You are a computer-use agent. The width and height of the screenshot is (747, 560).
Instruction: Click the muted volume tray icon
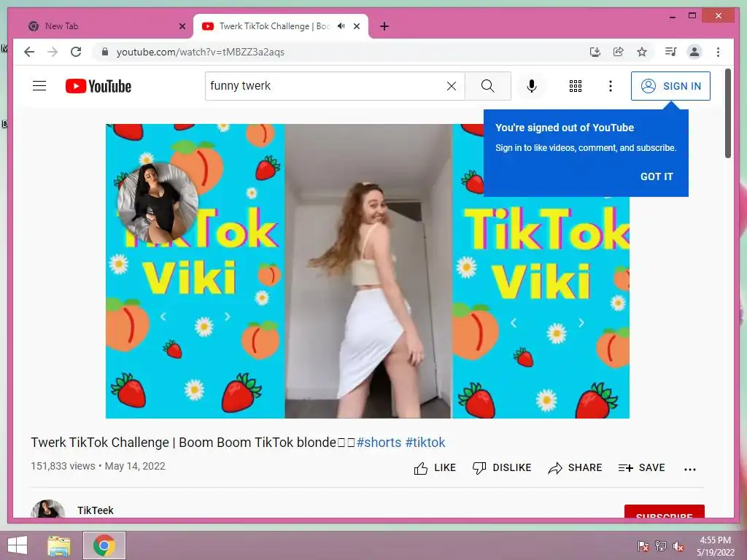tap(678, 545)
